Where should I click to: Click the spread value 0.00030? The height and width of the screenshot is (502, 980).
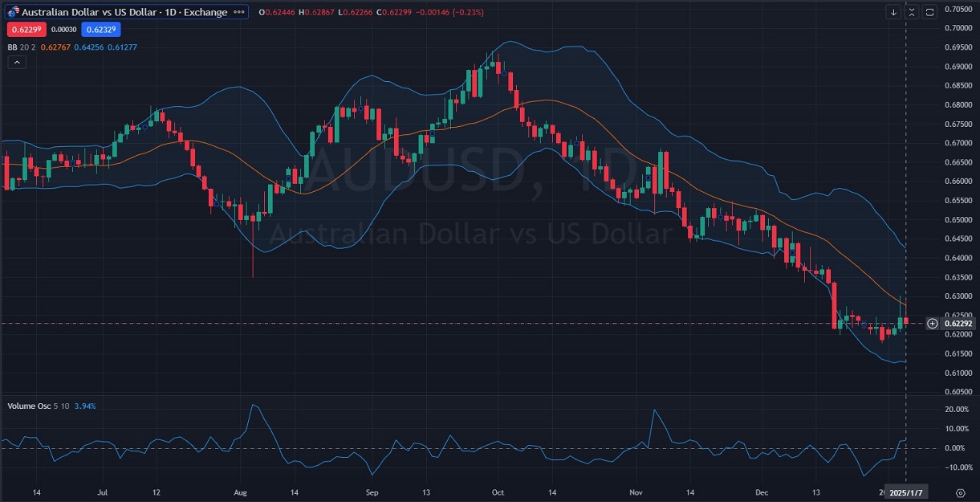[x=64, y=30]
